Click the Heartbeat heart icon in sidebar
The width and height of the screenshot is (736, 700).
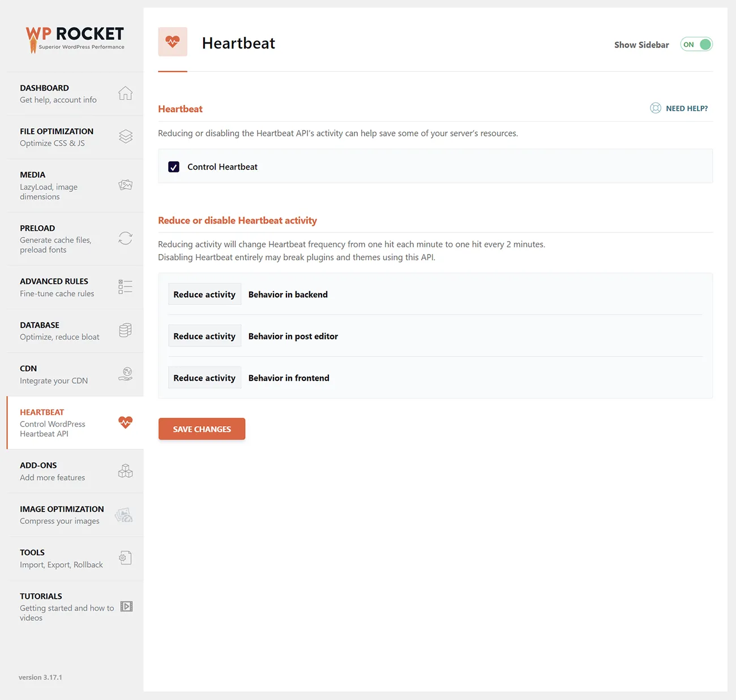click(x=125, y=422)
